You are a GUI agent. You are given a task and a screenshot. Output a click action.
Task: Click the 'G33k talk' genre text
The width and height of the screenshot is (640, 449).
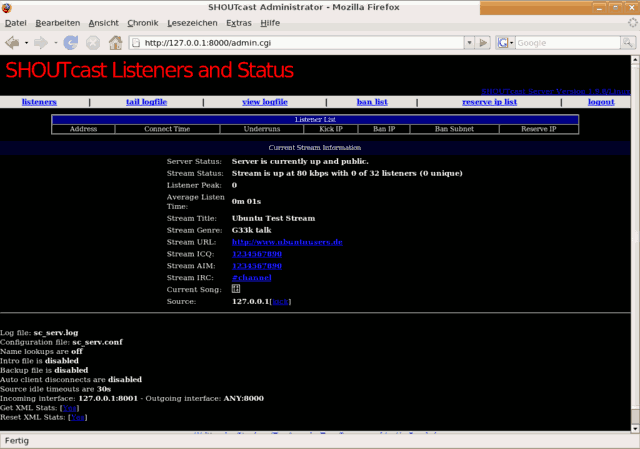251,230
